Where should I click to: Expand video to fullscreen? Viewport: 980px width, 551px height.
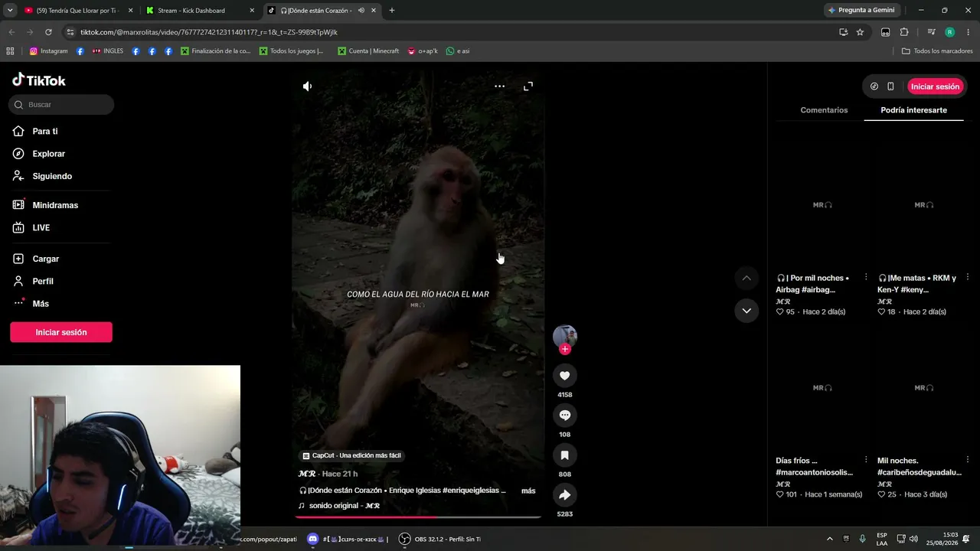pyautogui.click(x=528, y=86)
